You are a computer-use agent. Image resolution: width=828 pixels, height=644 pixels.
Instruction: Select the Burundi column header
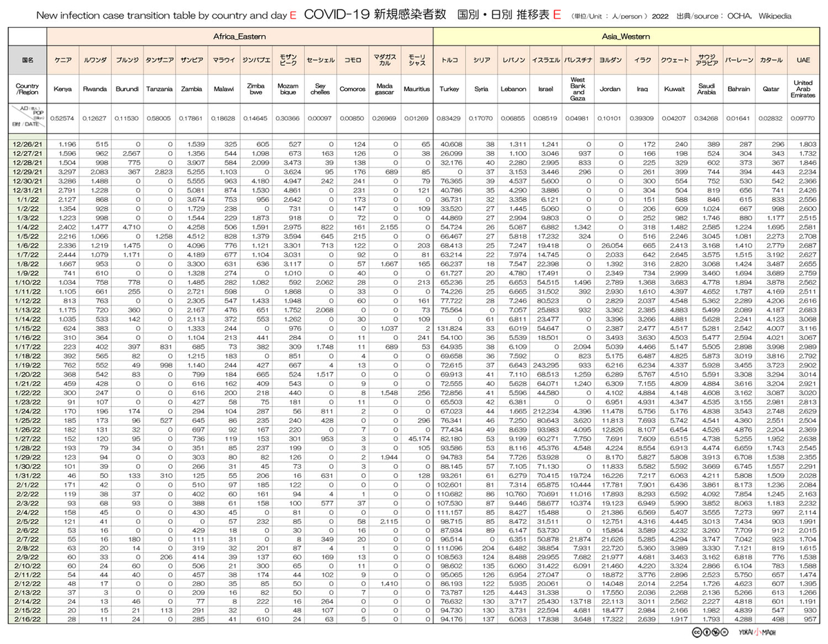[x=126, y=89]
